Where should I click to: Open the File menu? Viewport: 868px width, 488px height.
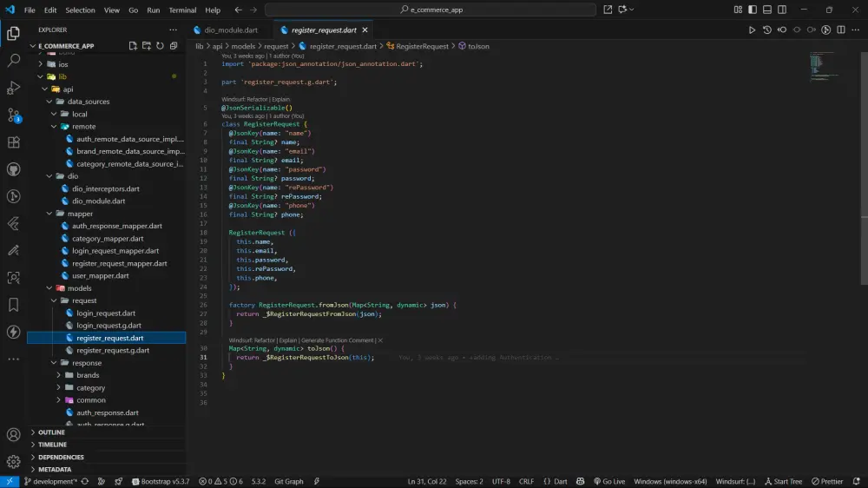pyautogui.click(x=30, y=10)
